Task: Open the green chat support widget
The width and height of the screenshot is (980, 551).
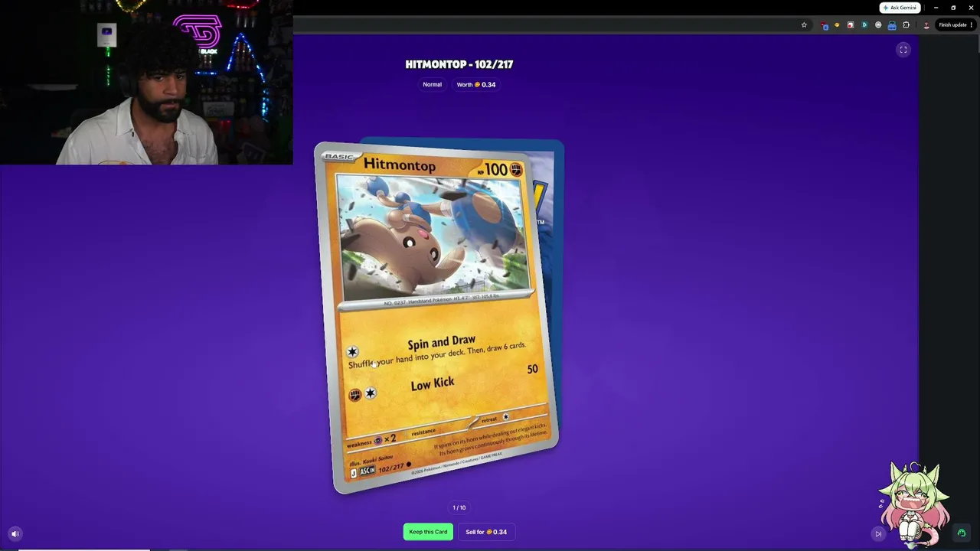Action: [x=962, y=533]
